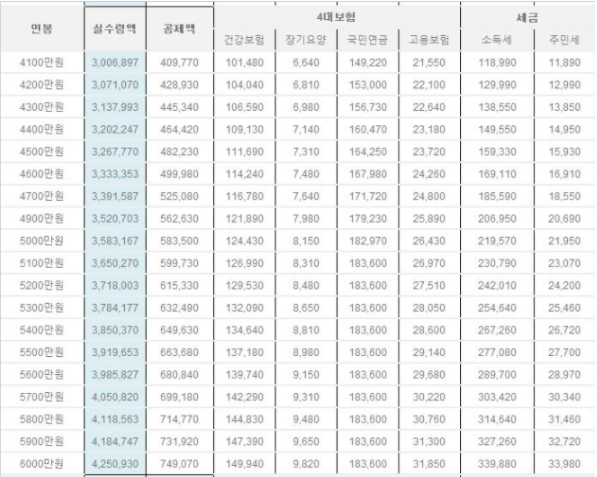
Task: Click the 세금 group header
Action: click(527, 17)
